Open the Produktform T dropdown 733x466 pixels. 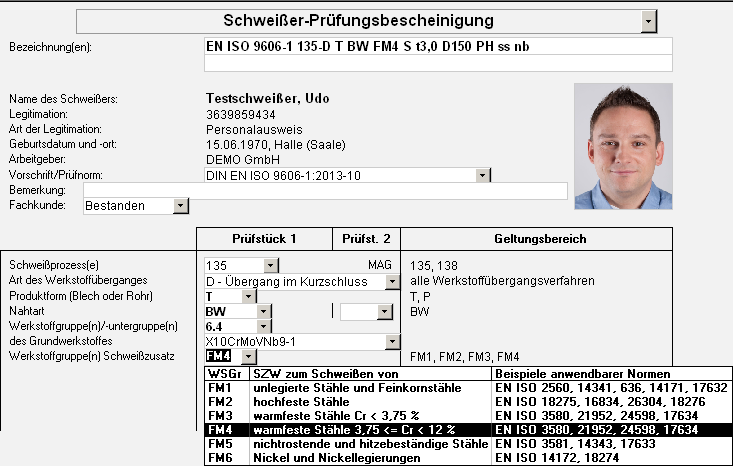264,297
